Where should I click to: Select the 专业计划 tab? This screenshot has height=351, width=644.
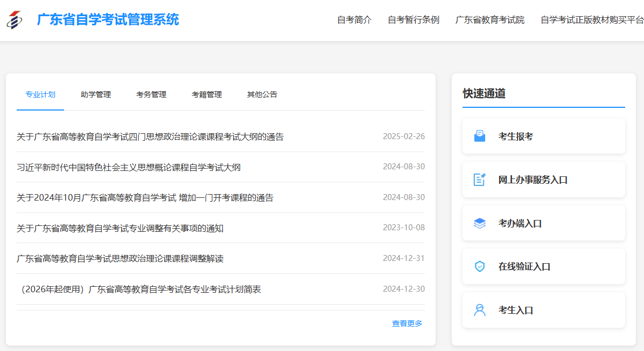pos(40,95)
